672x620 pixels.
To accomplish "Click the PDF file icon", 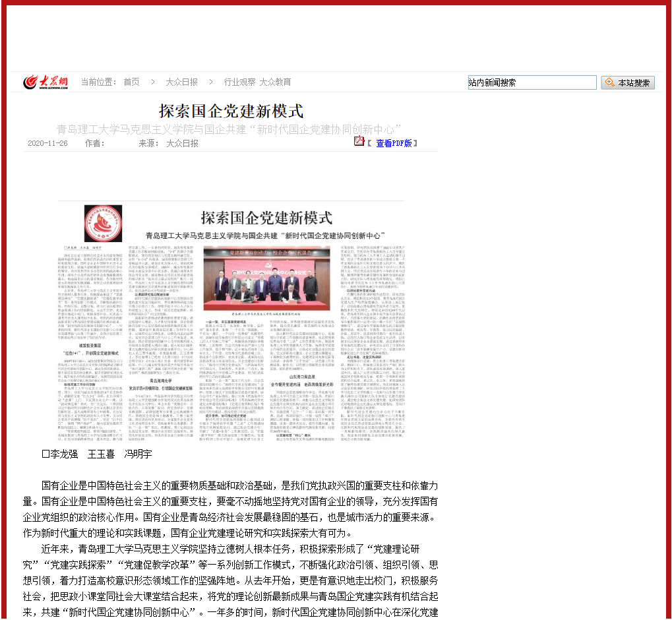I will [359, 141].
